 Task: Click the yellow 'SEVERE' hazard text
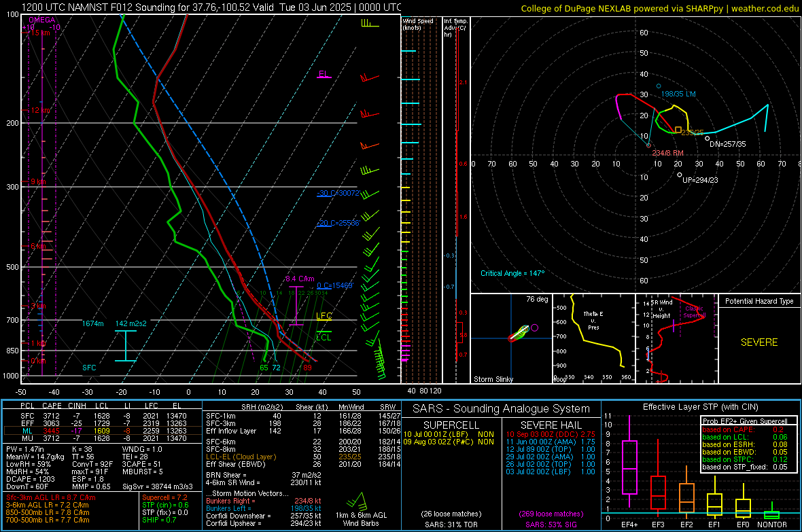[759, 342]
